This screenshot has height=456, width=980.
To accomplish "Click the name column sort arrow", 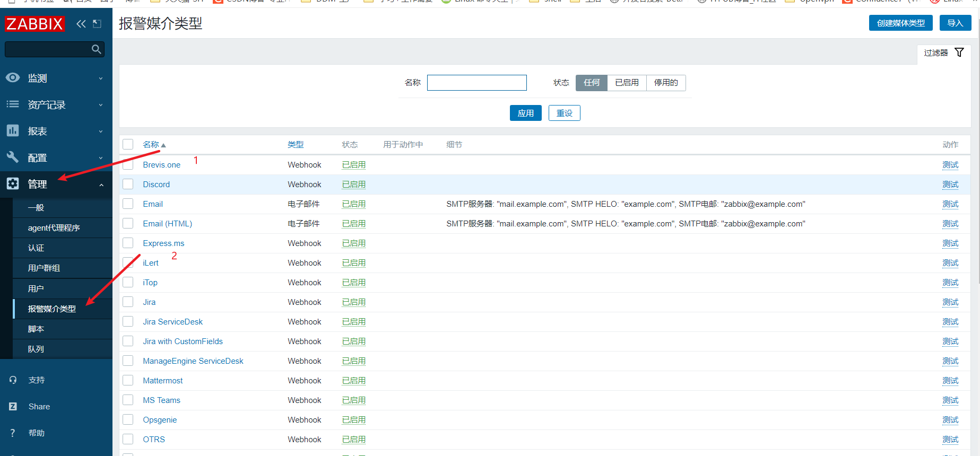I will 163,145.
